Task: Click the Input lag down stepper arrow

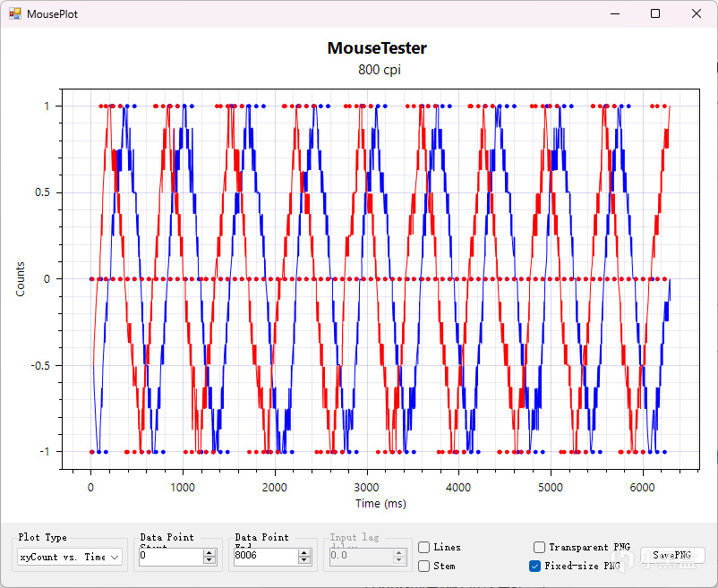Action: [398, 560]
